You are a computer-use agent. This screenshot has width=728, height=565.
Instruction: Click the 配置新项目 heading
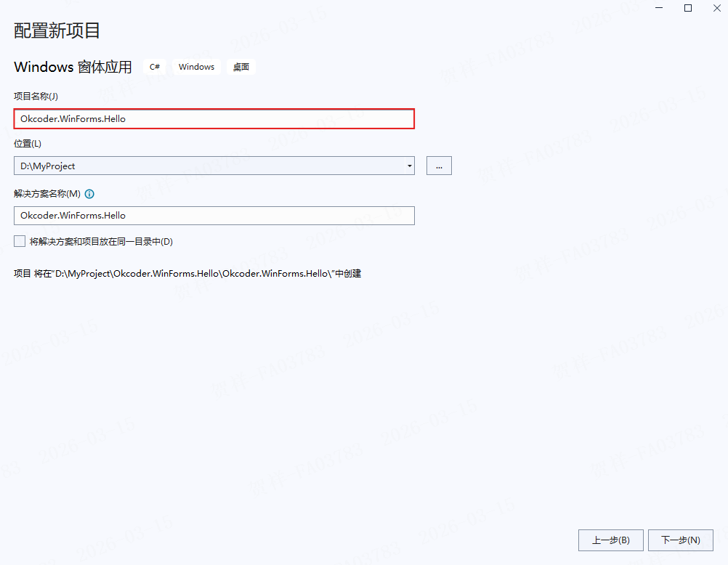pos(57,31)
